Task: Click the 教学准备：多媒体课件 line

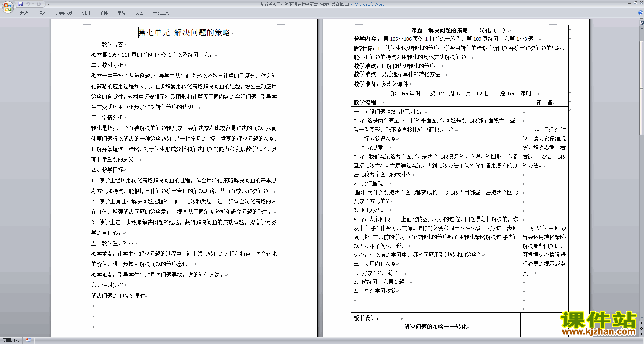Action: click(x=381, y=84)
